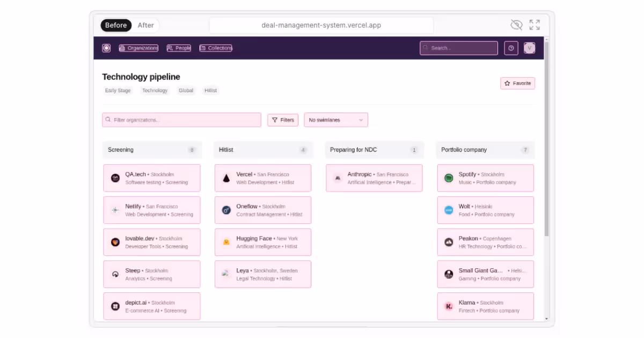Image resolution: width=644 pixels, height=338 pixels.
Task: Open the QA.tech card title
Action: pos(136,174)
